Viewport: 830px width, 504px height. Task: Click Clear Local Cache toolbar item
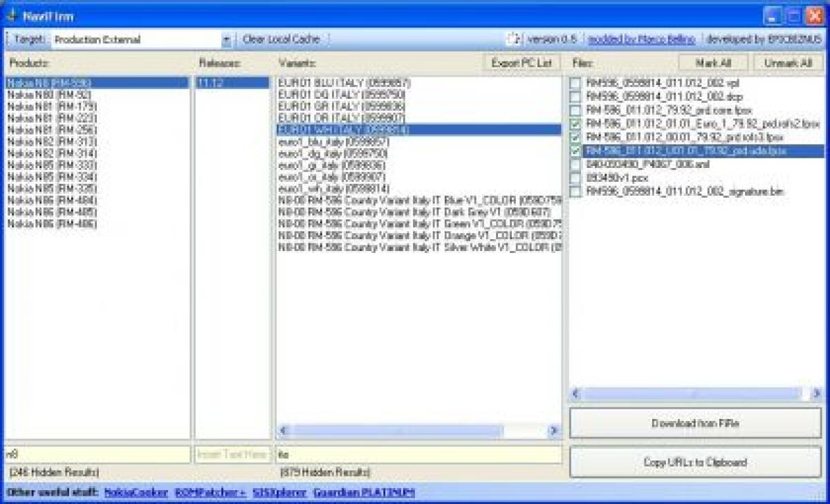(281, 39)
